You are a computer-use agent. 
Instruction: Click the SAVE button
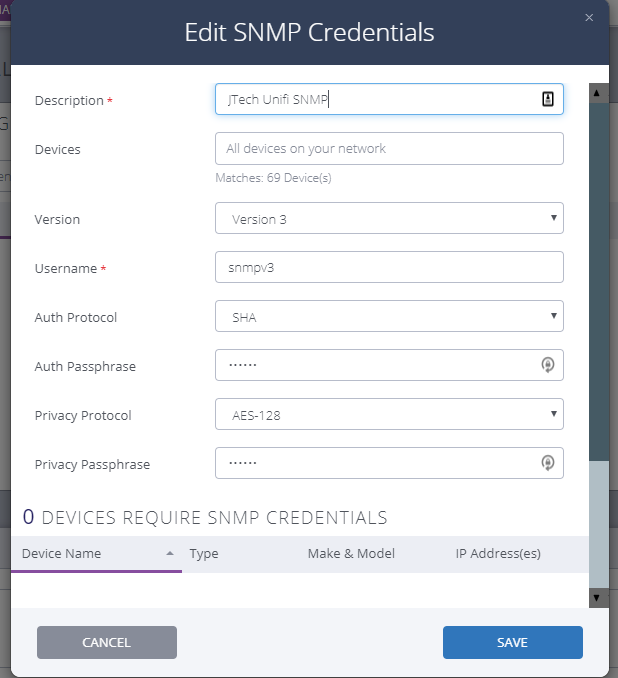pos(512,643)
